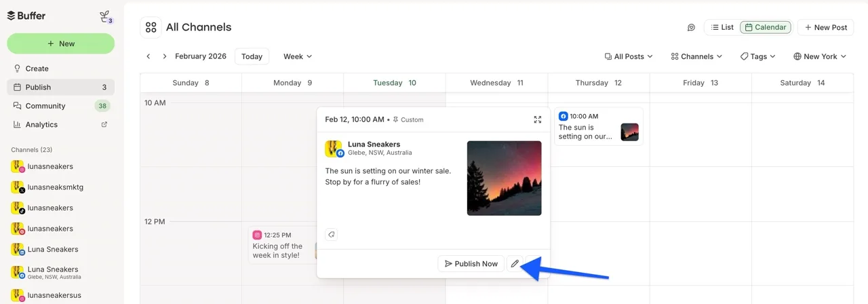Image resolution: width=868 pixels, height=304 pixels.
Task: Click the Sunday 8 column header
Action: click(x=191, y=83)
